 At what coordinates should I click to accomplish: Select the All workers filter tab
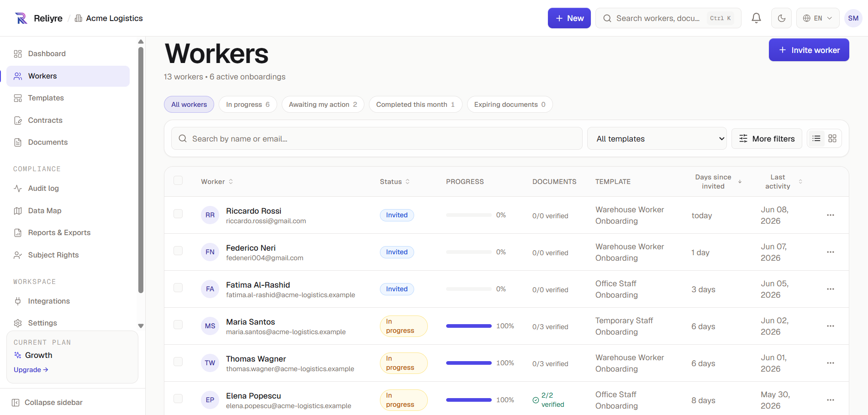point(189,105)
